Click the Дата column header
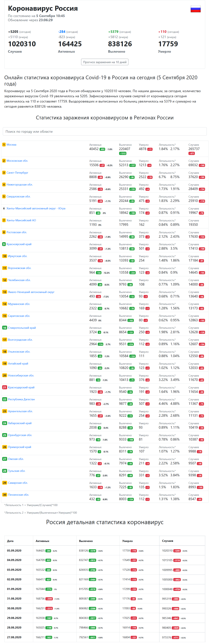The width and height of the screenshot is (210, 644). click(x=10, y=541)
